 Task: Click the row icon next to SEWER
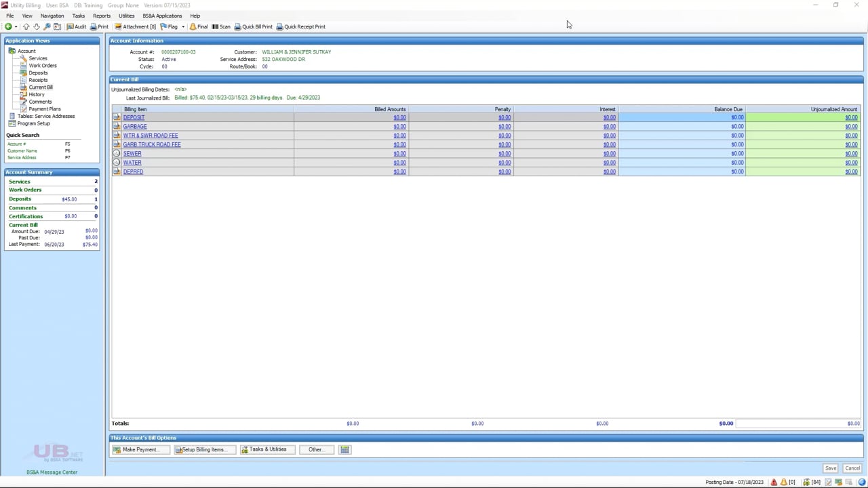pos(117,154)
